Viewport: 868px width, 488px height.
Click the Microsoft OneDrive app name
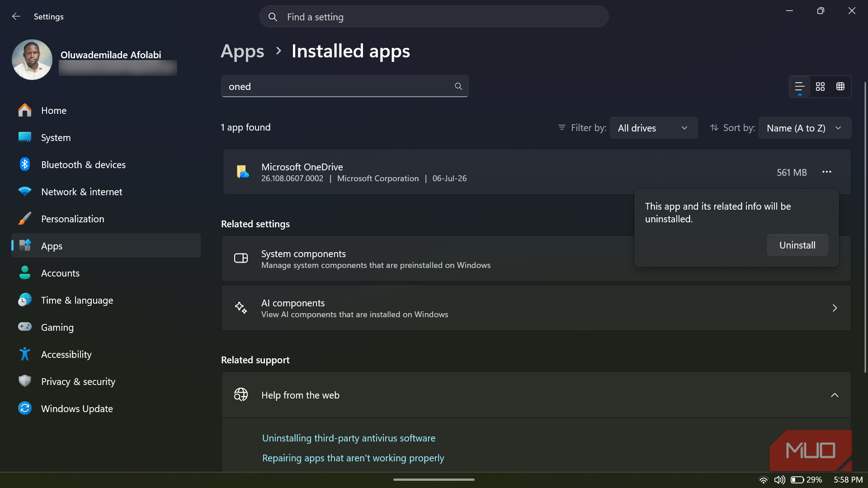(x=302, y=167)
